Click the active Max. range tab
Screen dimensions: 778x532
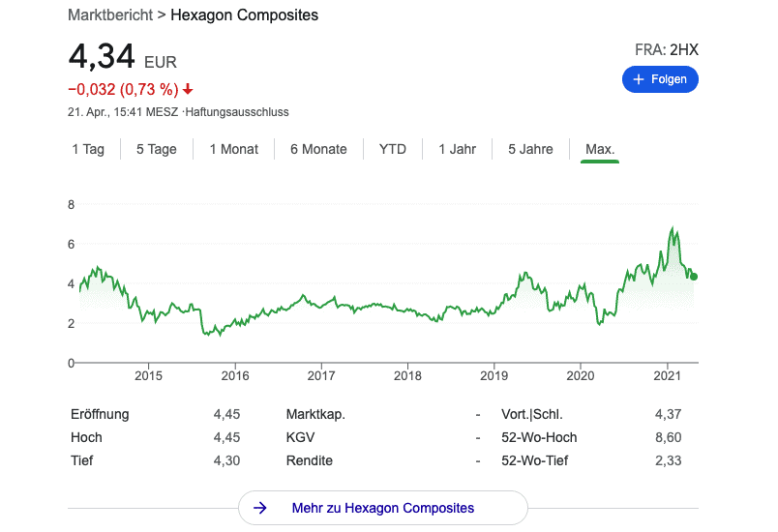click(x=600, y=149)
